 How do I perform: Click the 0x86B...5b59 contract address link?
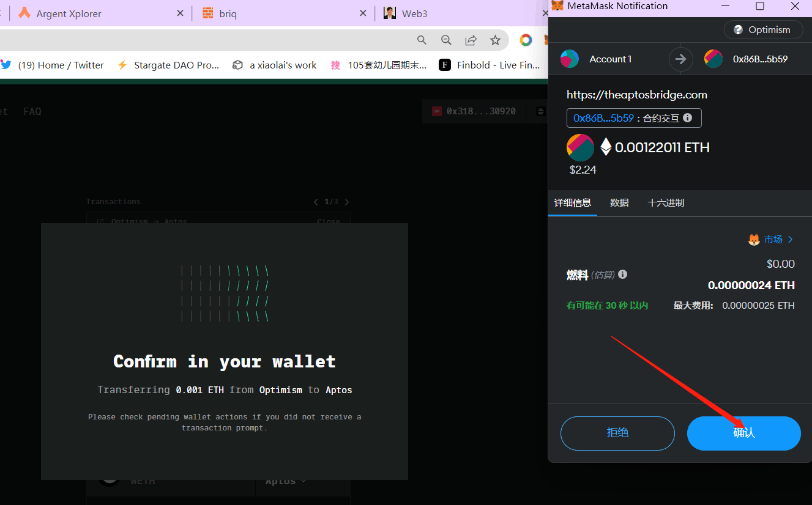(603, 118)
